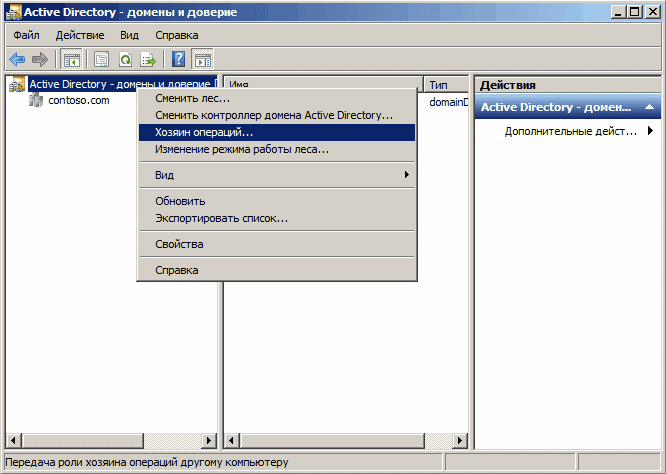Click the Export list toolbar icon
This screenshot has width=666, height=474.
[148, 59]
